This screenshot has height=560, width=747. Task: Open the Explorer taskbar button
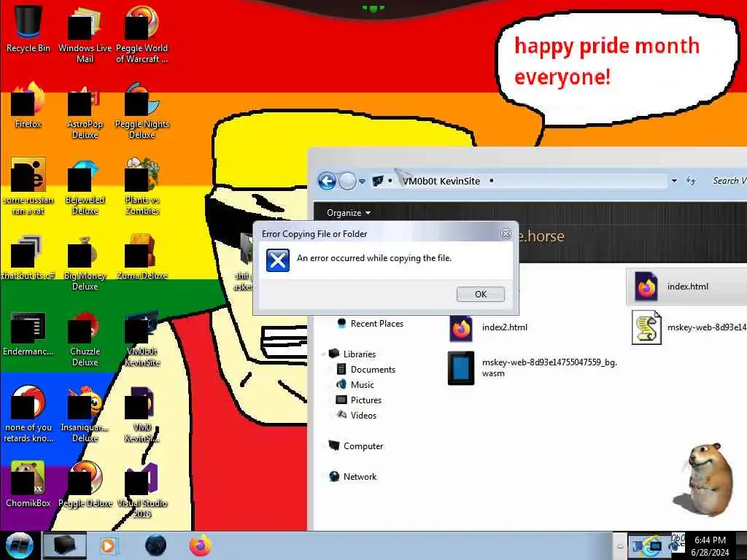tap(65, 545)
